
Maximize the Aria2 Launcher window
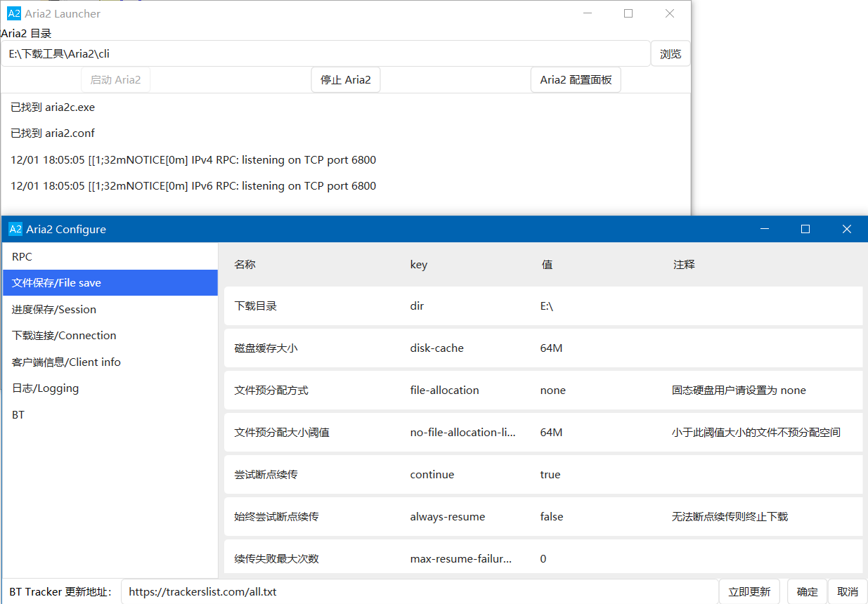[628, 13]
